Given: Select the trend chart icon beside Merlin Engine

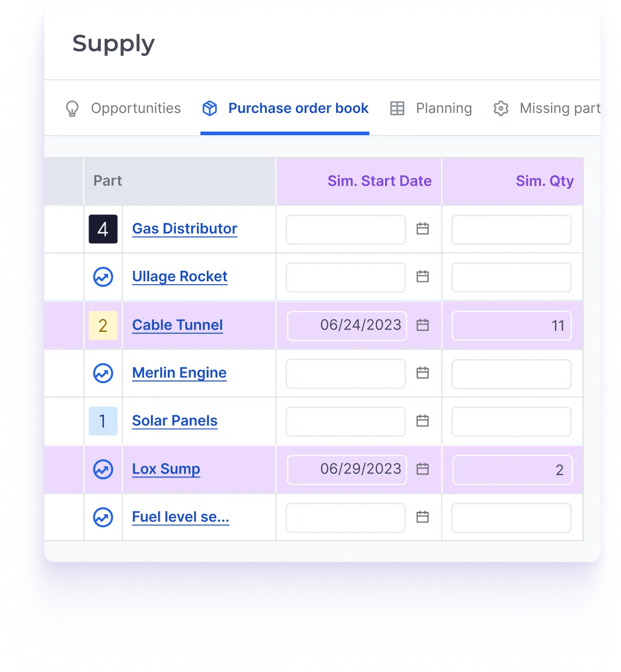Looking at the screenshot, I should (x=103, y=373).
